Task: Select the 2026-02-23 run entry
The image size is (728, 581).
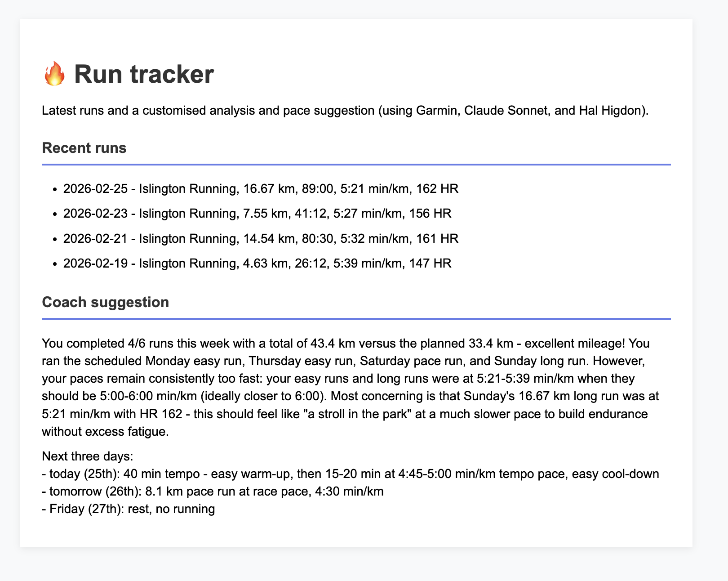Action: click(x=257, y=213)
